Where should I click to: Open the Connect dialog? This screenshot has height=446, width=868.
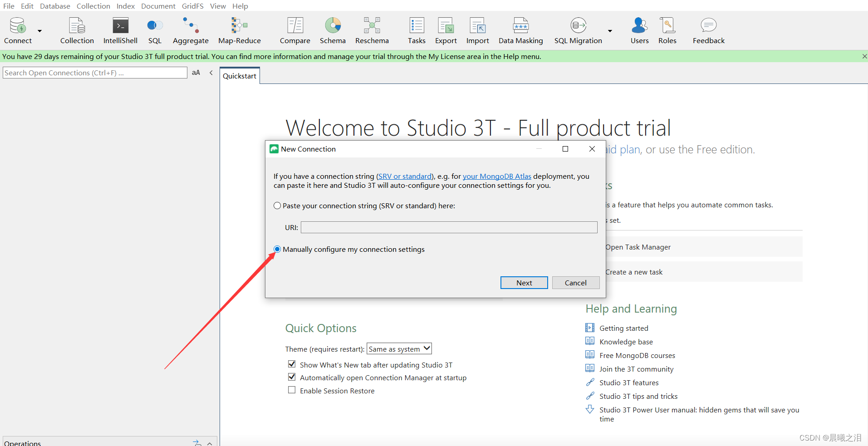(x=17, y=30)
